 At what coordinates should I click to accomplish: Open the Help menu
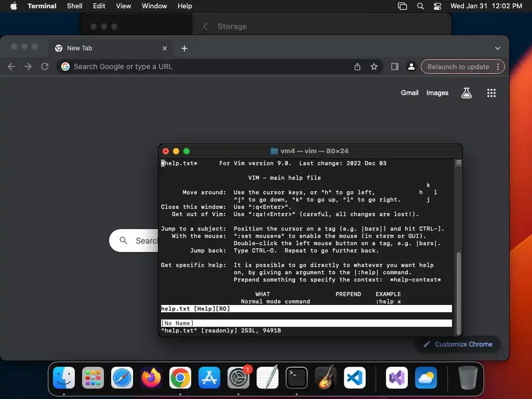click(x=185, y=6)
